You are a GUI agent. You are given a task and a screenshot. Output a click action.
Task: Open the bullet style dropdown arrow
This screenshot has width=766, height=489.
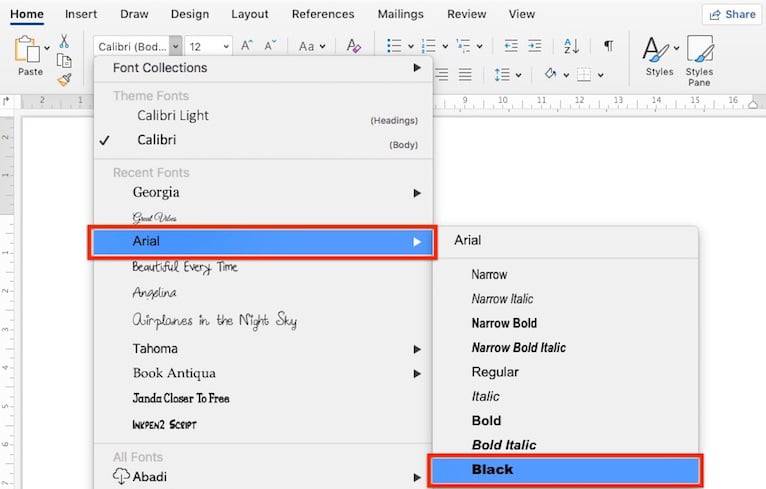pos(411,46)
